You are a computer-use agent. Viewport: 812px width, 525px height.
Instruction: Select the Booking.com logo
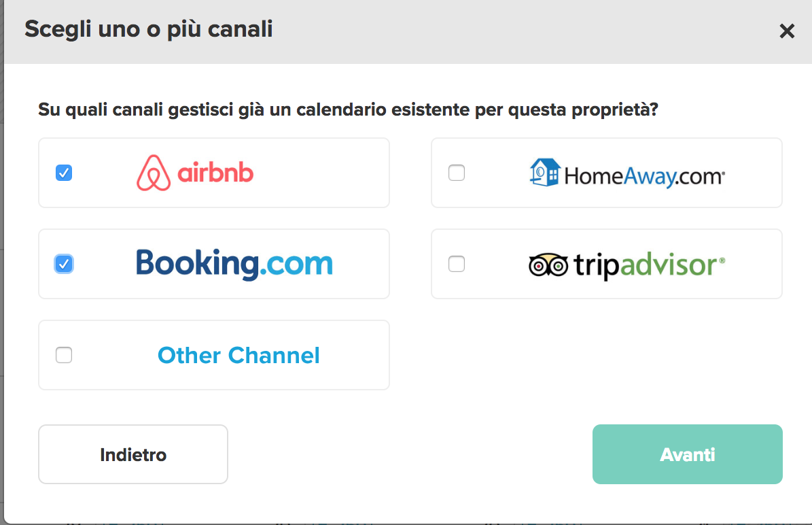pyautogui.click(x=234, y=264)
